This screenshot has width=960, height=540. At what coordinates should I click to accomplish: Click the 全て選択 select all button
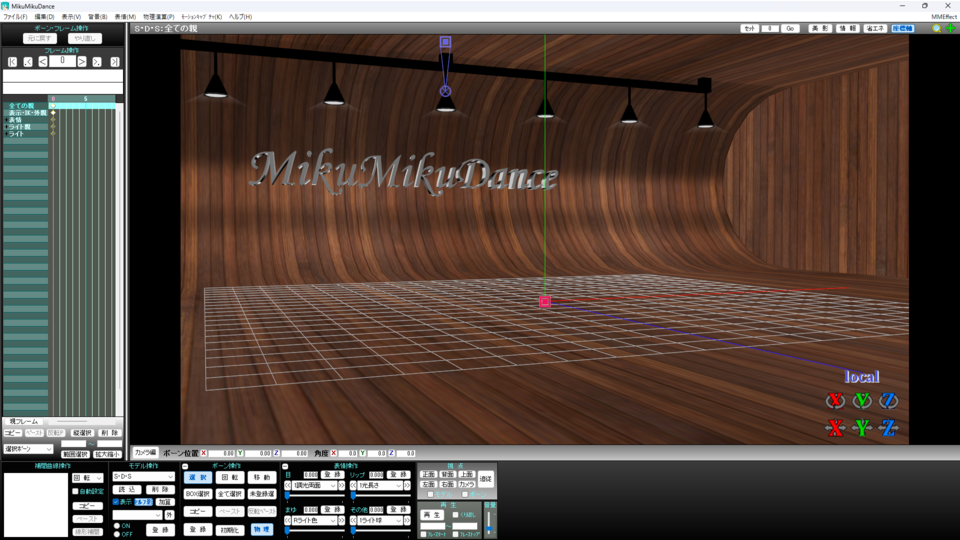[x=230, y=494]
